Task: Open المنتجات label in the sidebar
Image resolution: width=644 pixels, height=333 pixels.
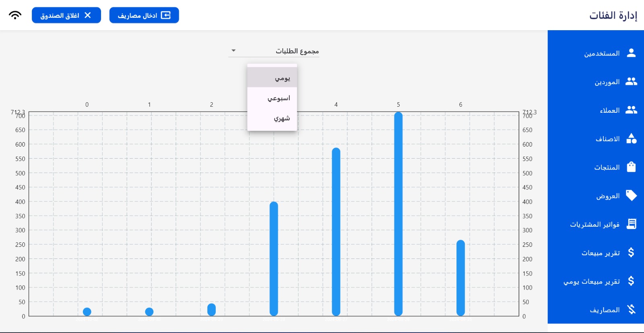Action: [x=607, y=167]
